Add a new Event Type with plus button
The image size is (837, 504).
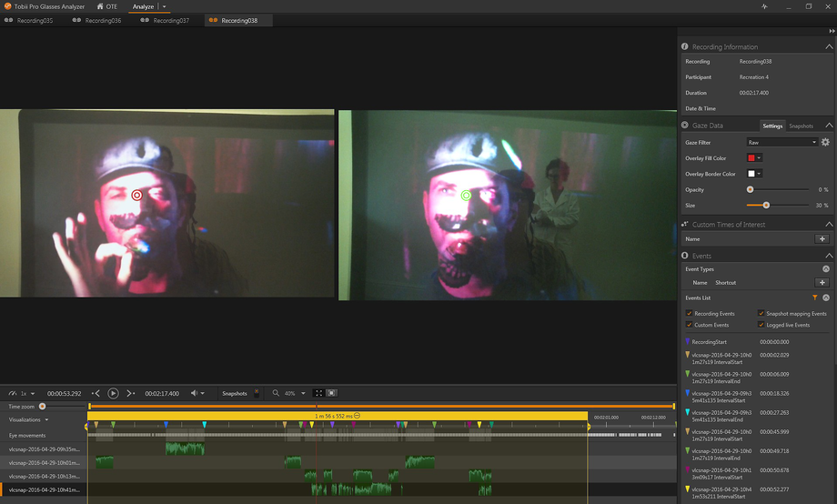pos(822,283)
